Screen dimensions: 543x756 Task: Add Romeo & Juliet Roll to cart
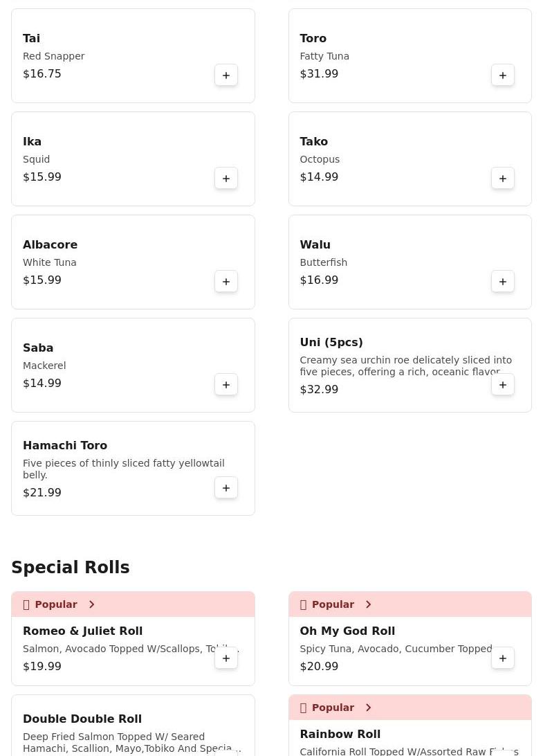(226, 658)
